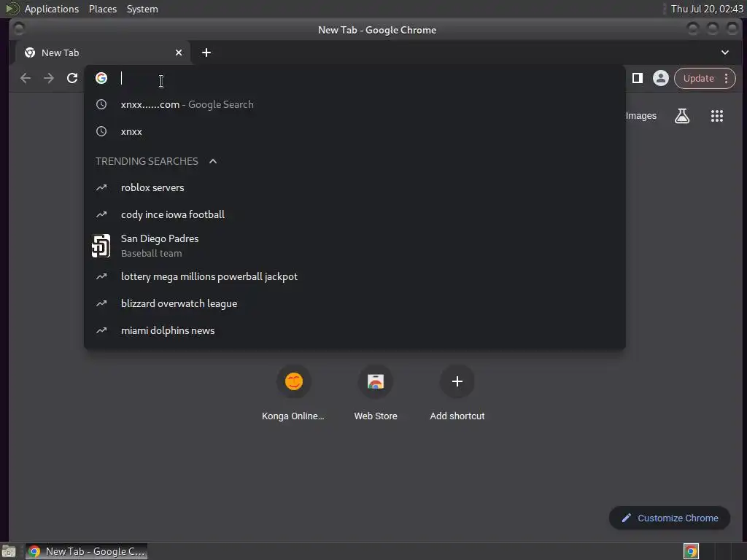Open the profile avatar menu
This screenshot has width=747, height=560.
click(x=660, y=78)
